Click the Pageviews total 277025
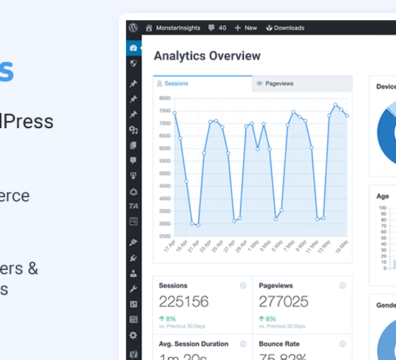 (284, 302)
